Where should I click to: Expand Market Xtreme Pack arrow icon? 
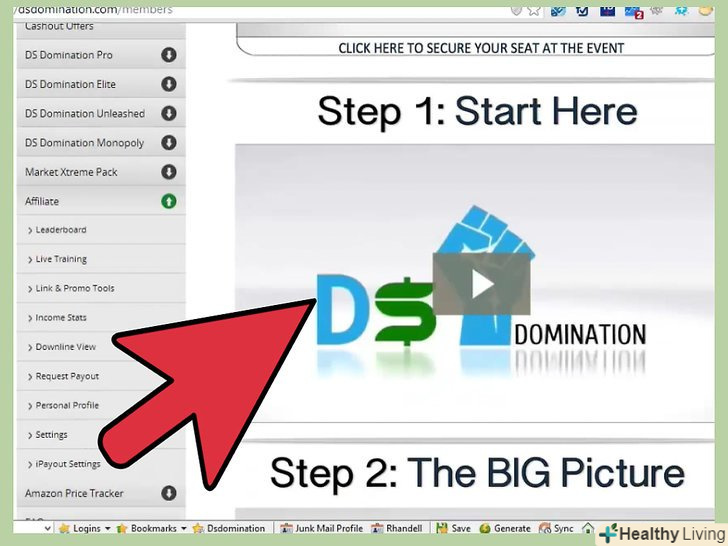[x=169, y=172]
